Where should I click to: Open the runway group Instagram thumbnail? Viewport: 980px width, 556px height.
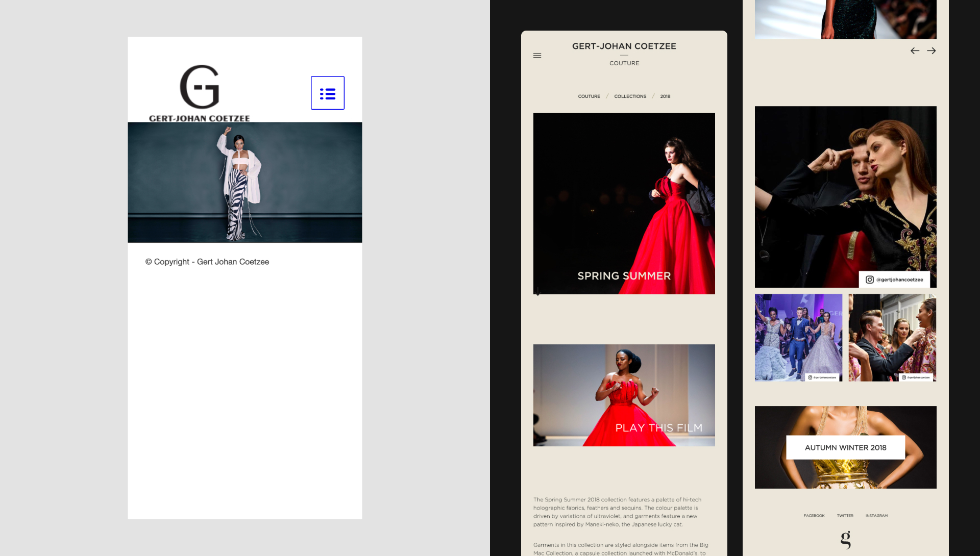[x=798, y=337]
